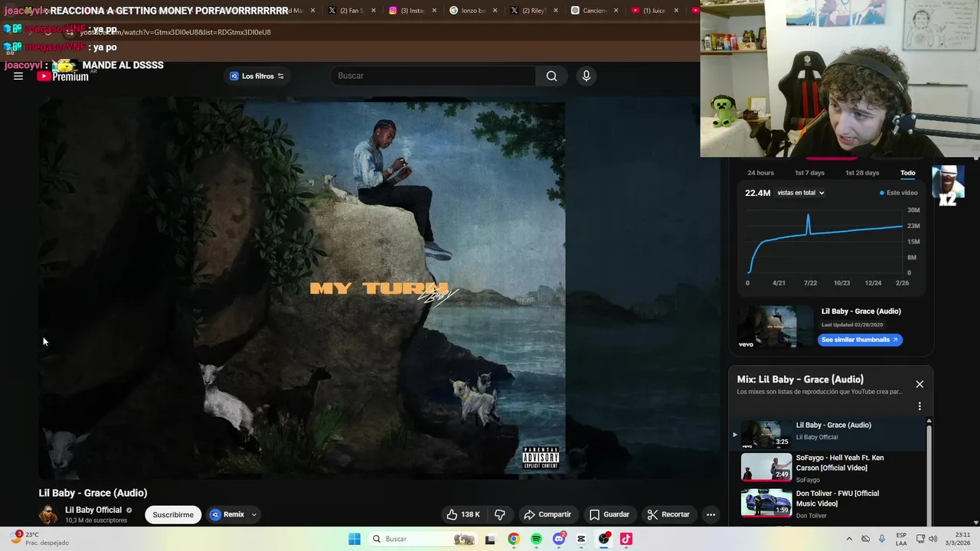The image size is (980, 551).
Task: Switch to the Canciones ChatGPT tab
Action: 595,11
